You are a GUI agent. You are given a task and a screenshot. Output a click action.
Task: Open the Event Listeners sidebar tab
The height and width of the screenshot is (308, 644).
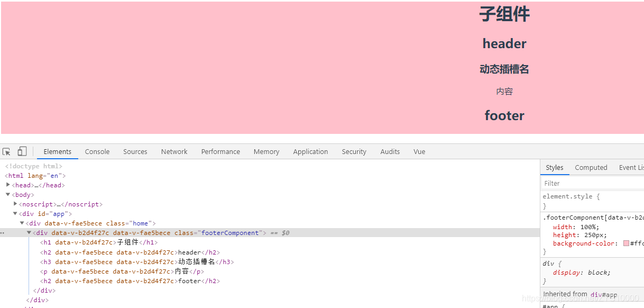pyautogui.click(x=631, y=168)
